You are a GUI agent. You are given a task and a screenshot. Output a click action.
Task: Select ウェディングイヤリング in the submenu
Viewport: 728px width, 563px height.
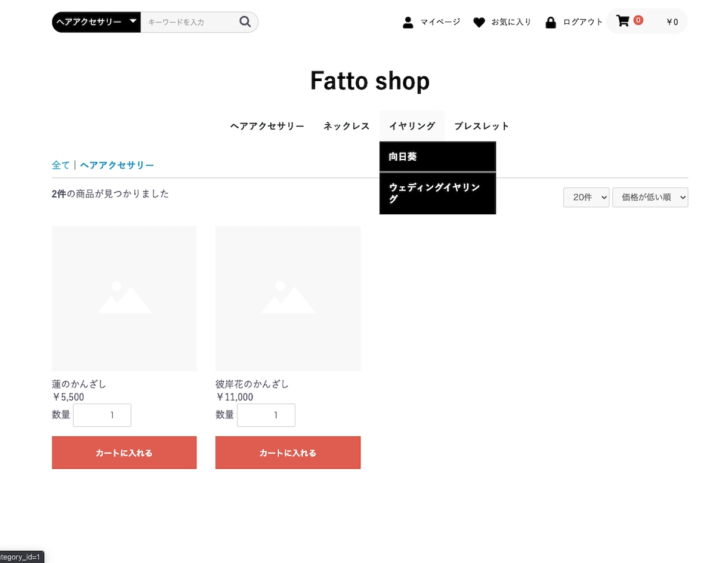(437, 193)
